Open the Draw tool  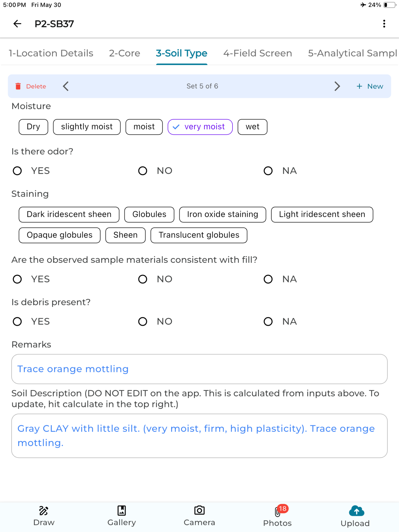coord(44,516)
